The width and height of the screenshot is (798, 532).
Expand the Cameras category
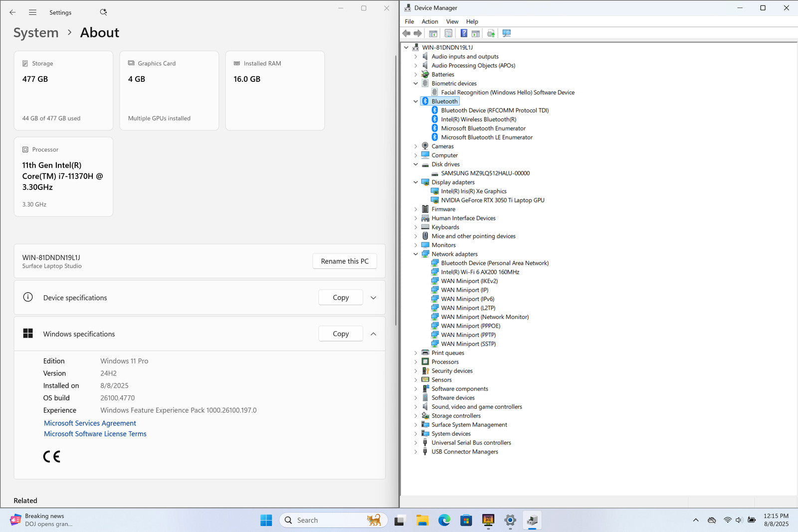pos(415,147)
